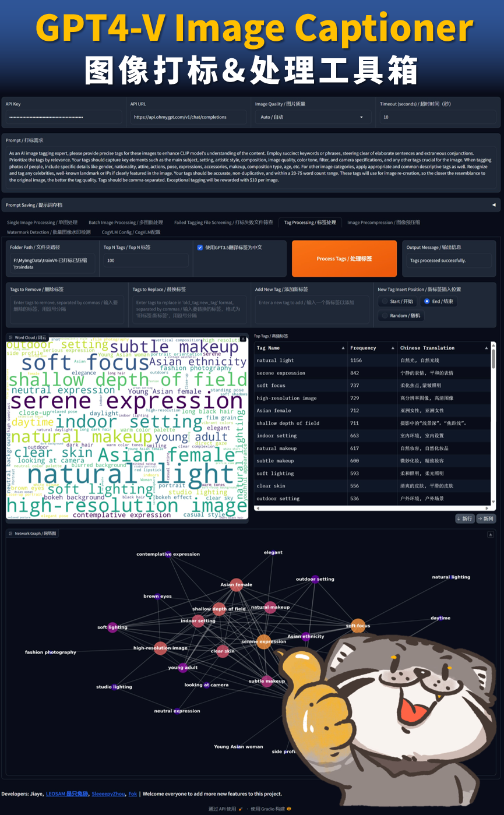The image size is (504, 815).
Task: Select the Tag Processing tab
Action: [310, 223]
